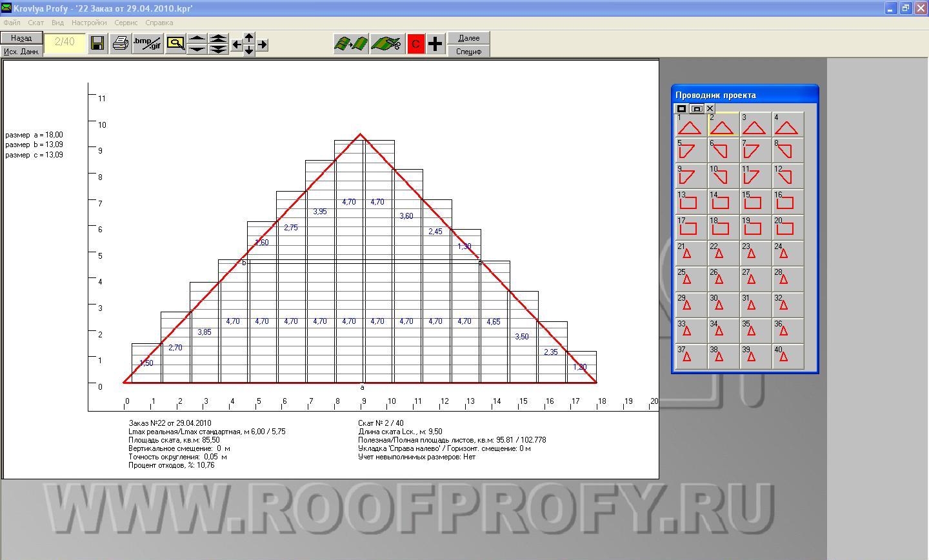This screenshot has width=929, height=560.
Task: Shift the view left with the arrow icon
Action: (237, 45)
